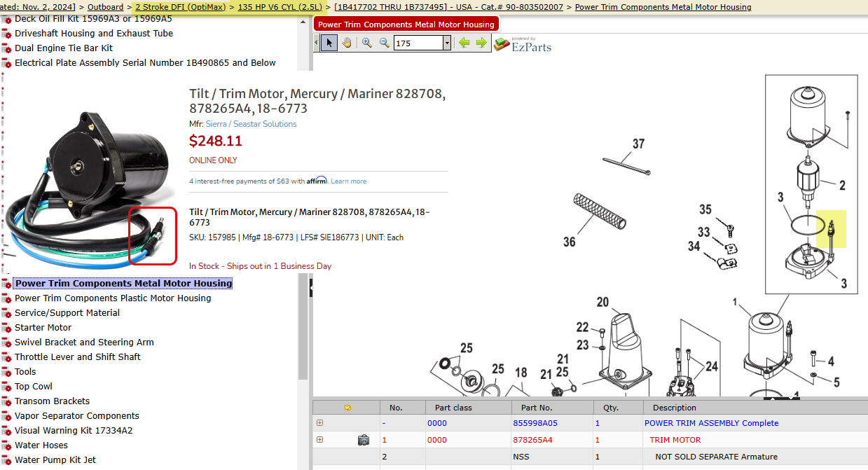Open Swivel Bracket and Steering Arm
This screenshot has height=470, width=868.
point(84,343)
